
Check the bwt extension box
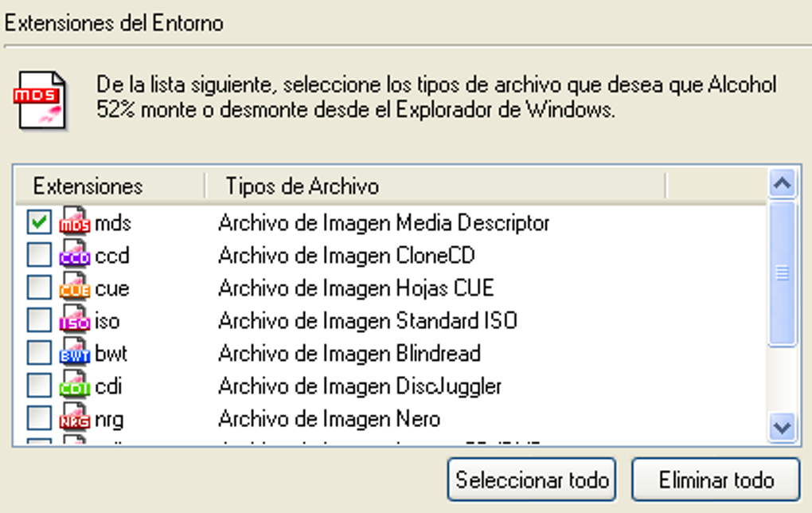pyautogui.click(x=41, y=353)
